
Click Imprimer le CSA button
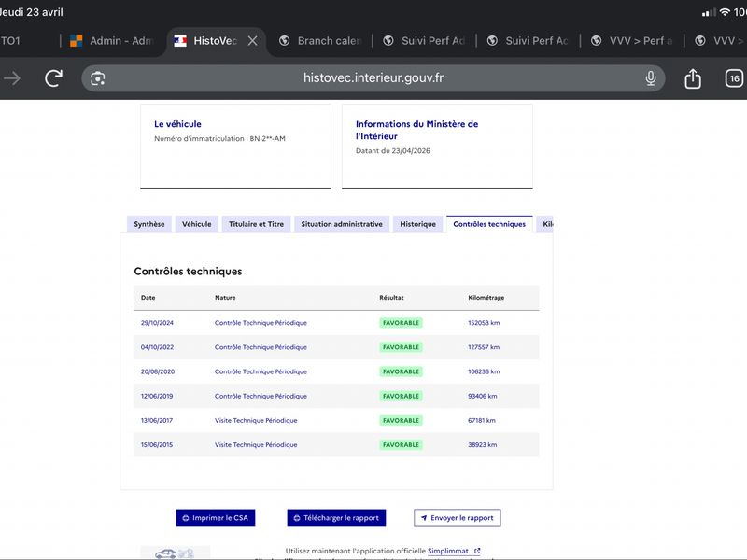tap(216, 518)
